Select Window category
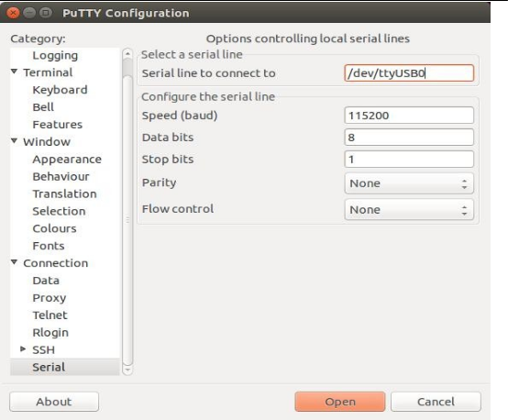 [x=47, y=142]
